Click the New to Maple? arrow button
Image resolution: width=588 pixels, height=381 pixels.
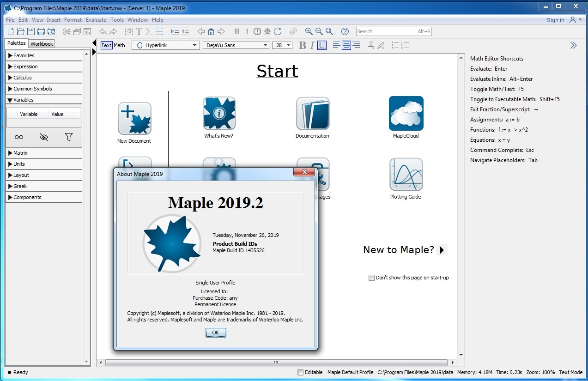[442, 250]
